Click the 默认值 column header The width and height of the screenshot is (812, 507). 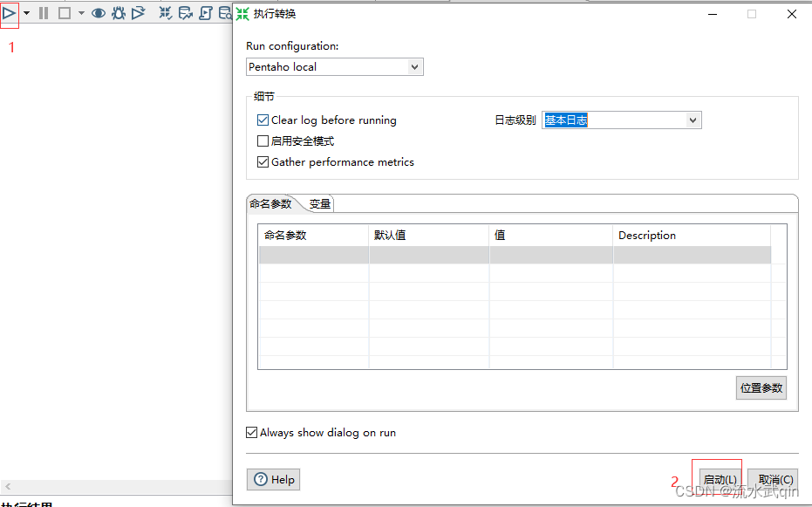click(x=429, y=235)
